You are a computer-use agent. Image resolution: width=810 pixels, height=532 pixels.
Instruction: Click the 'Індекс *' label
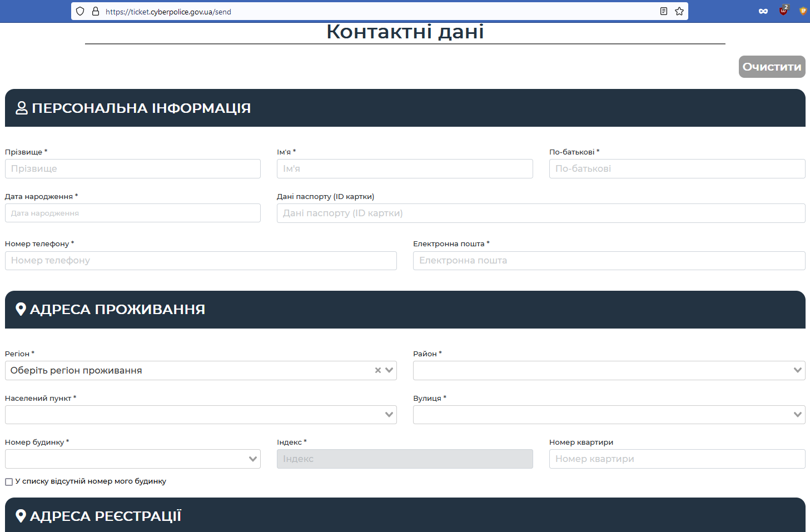292,442
